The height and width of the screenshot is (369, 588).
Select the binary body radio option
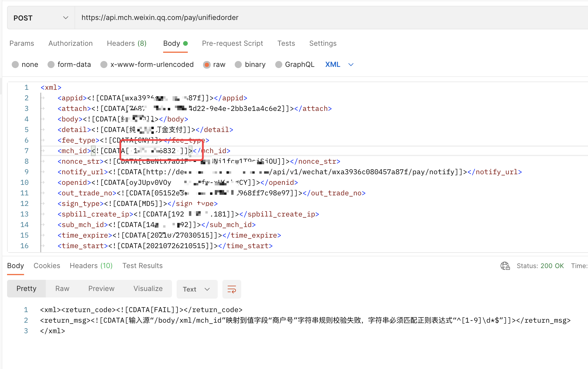238,65
